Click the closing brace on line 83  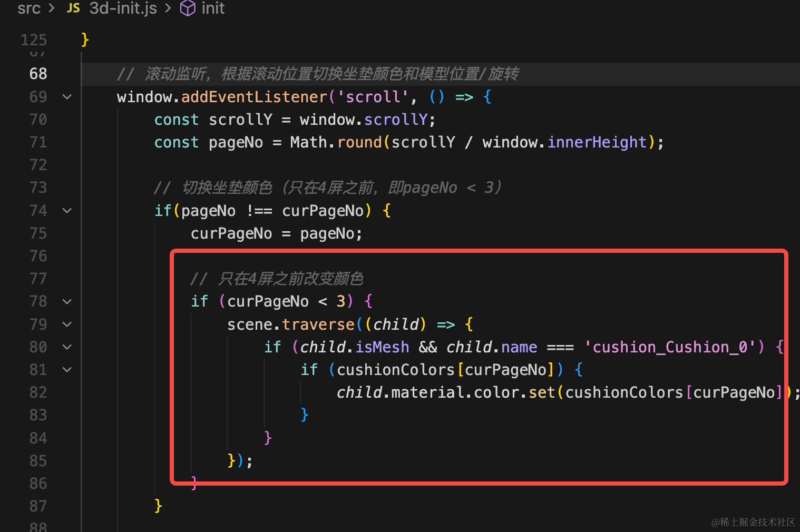pyautogui.click(x=304, y=415)
